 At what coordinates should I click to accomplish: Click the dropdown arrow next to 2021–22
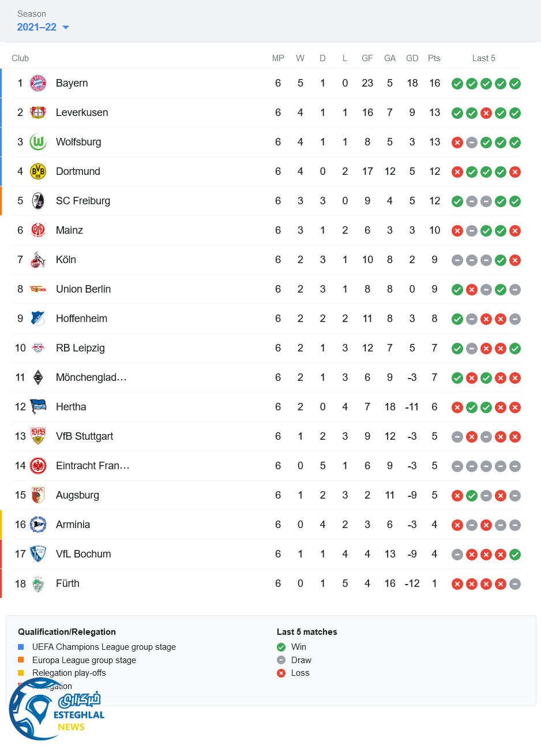pos(66,28)
